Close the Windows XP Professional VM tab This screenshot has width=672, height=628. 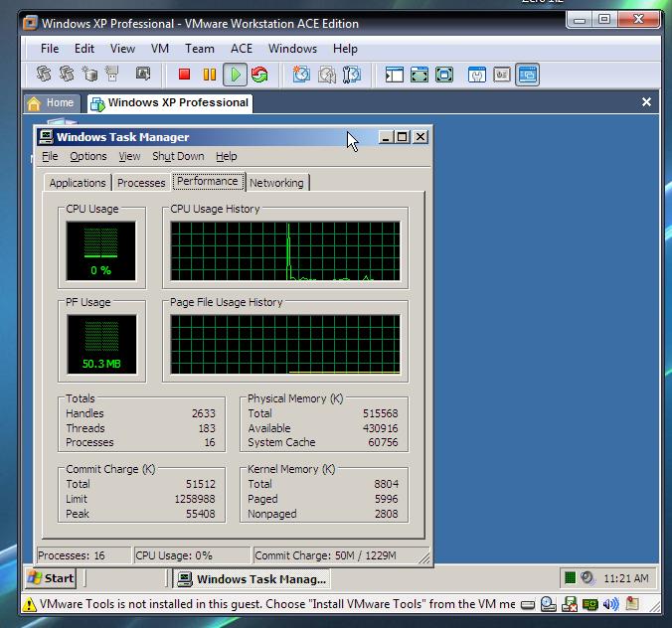[x=646, y=102]
